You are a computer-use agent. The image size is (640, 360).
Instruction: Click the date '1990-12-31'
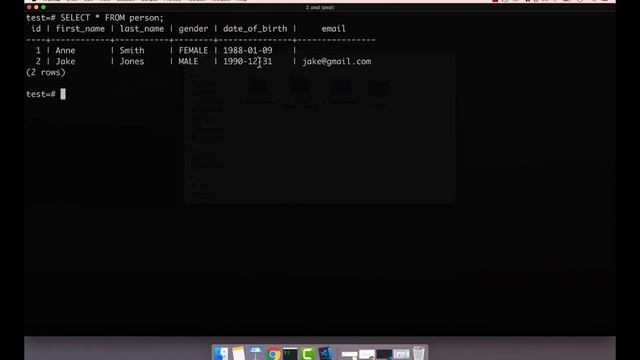248,62
